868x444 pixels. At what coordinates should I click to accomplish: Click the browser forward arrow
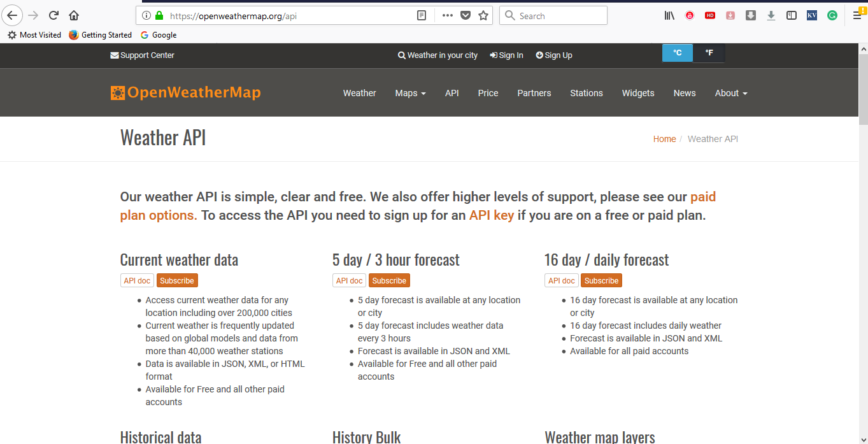pos(34,15)
